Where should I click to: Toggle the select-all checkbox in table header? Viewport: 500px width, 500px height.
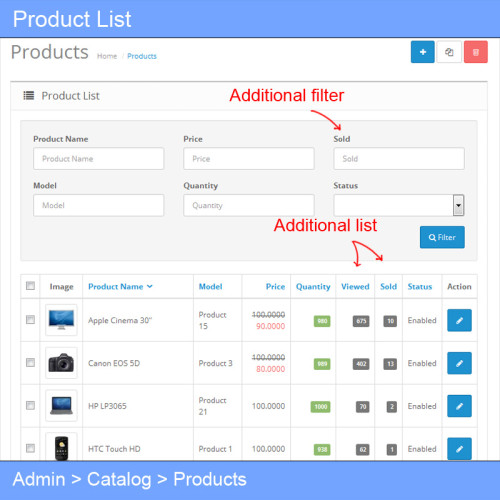coord(30,286)
